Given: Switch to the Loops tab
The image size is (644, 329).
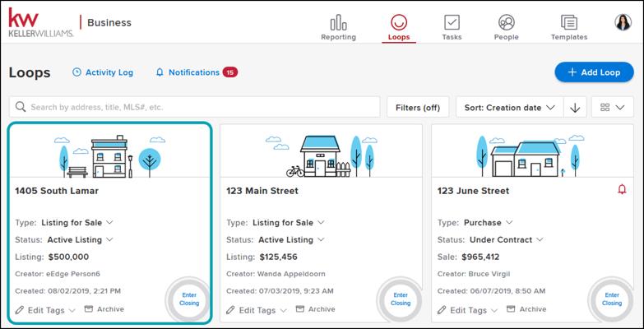Looking at the screenshot, I should [x=398, y=26].
